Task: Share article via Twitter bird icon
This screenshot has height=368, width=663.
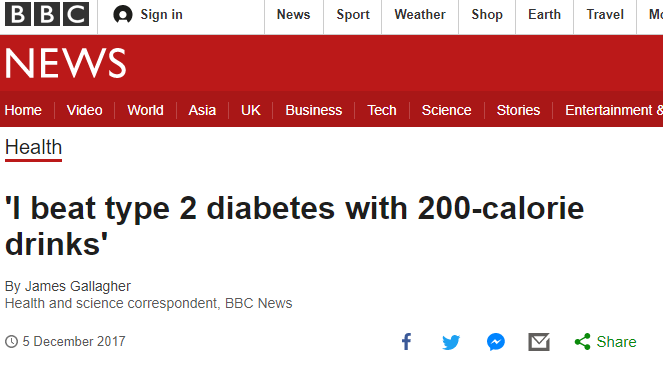Action: pyautogui.click(x=451, y=342)
